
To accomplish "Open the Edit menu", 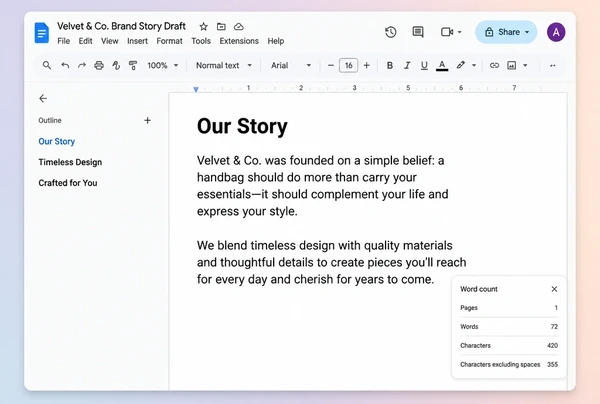I will [x=85, y=41].
